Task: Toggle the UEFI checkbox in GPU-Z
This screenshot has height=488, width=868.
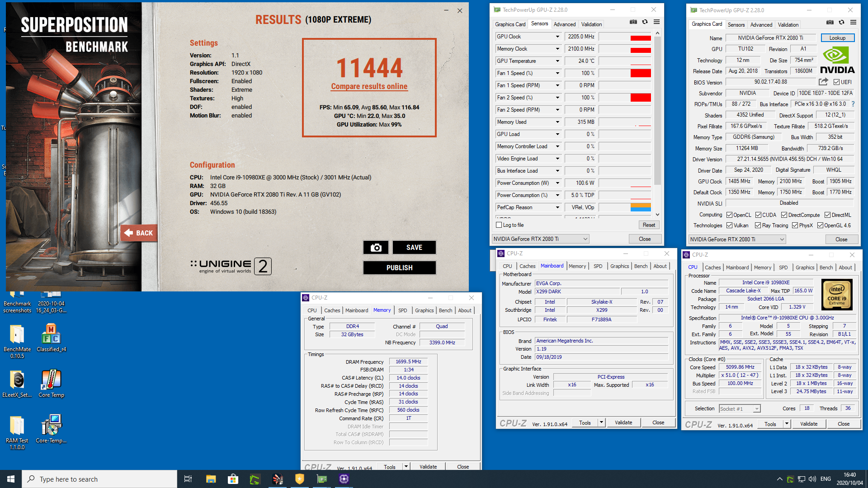Action: 836,82
